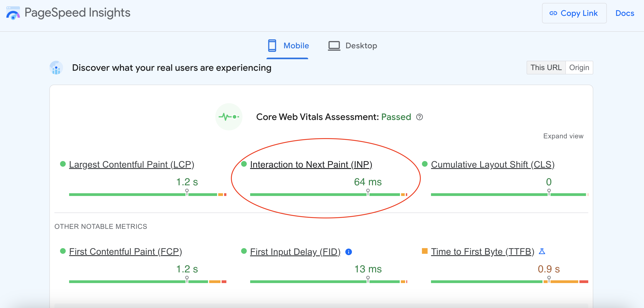The image size is (644, 308).
Task: Open the Cumulative Layout Shift (CLS) link
Action: click(x=492, y=165)
